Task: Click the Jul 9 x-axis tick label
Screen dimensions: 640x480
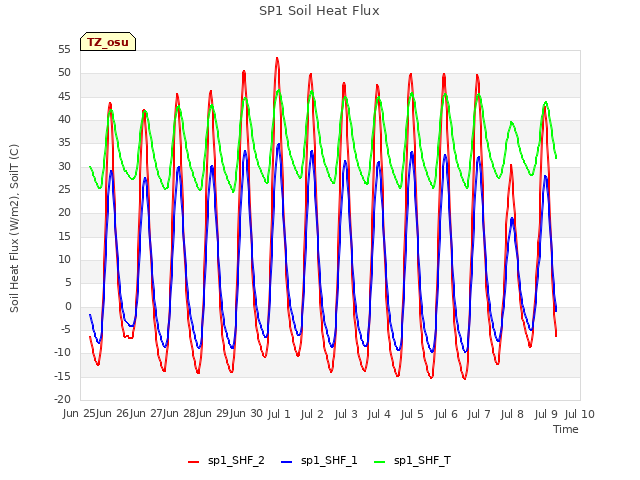Action: click(546, 414)
